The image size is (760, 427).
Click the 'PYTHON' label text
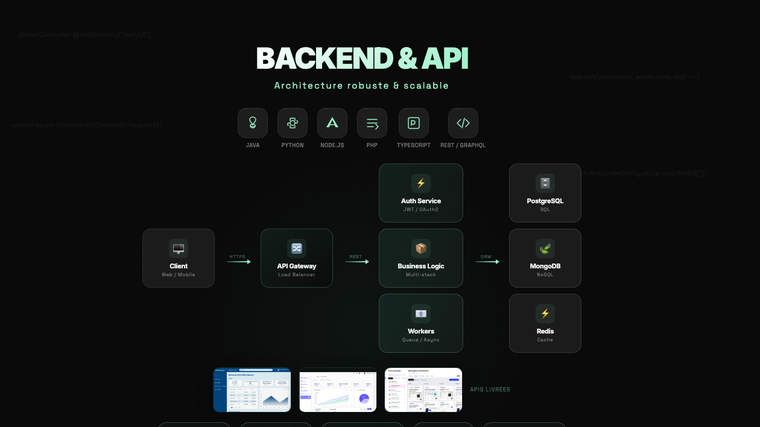[x=292, y=145]
